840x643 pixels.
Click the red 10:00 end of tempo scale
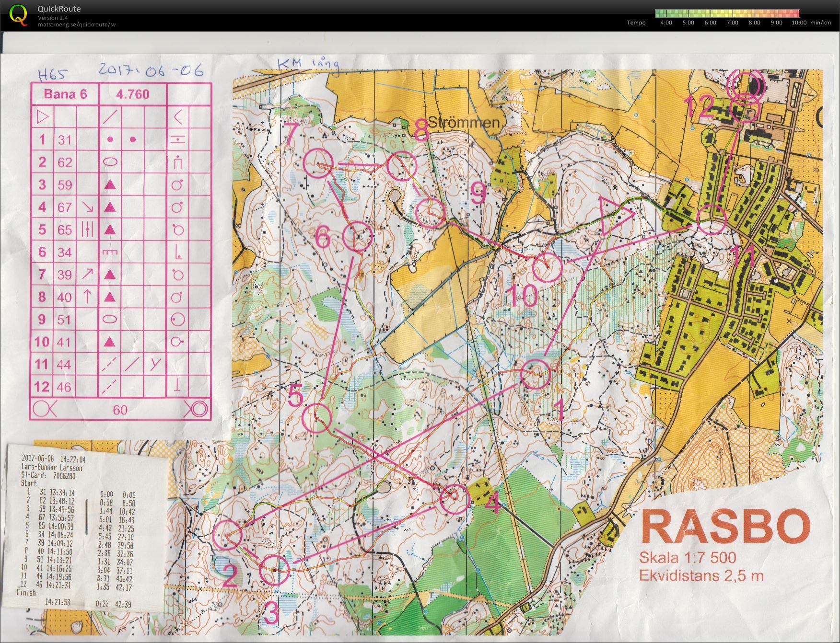(794, 13)
